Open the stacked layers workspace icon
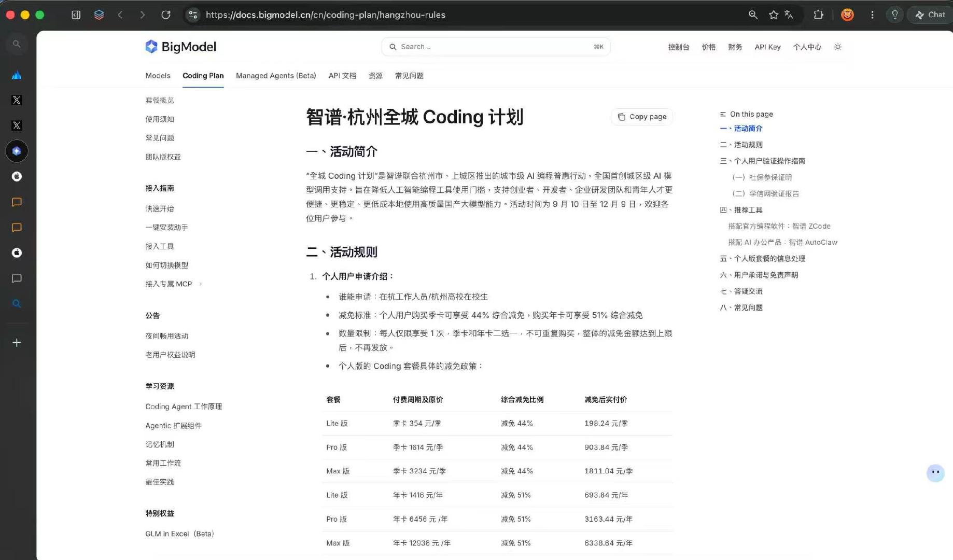 pos(99,15)
